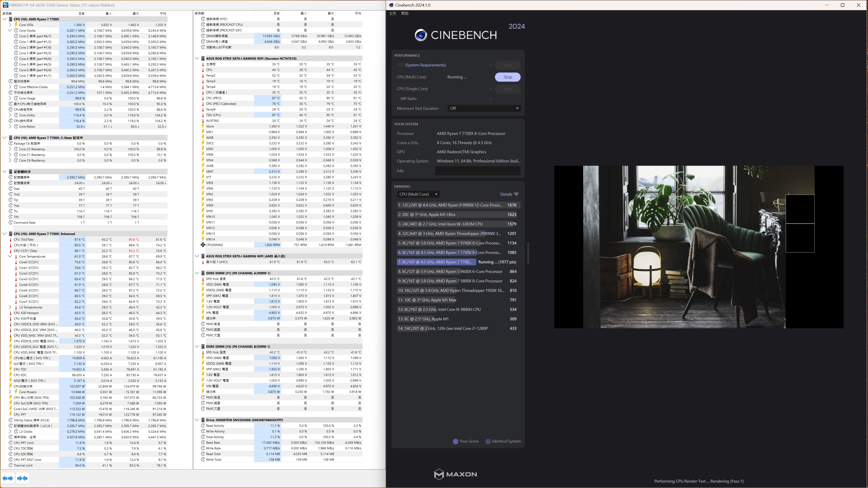This screenshot has width=868, height=488.
Task: Click the Thermal Limit clock icon
Action: click(x=11, y=465)
